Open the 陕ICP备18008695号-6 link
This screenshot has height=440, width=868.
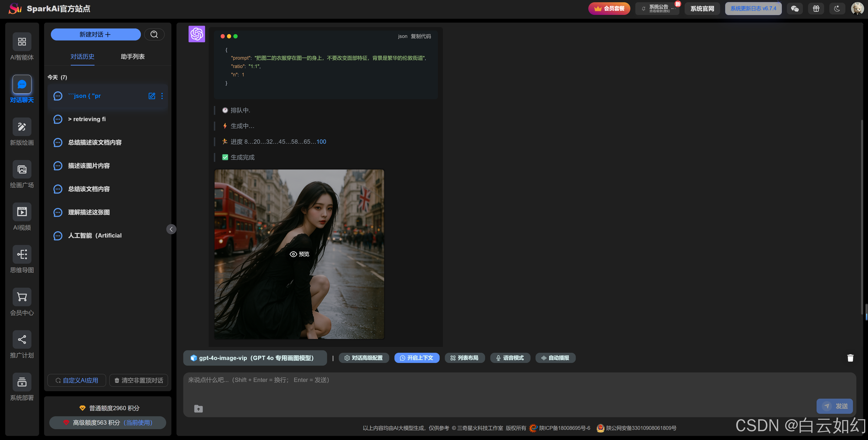[x=560, y=428]
